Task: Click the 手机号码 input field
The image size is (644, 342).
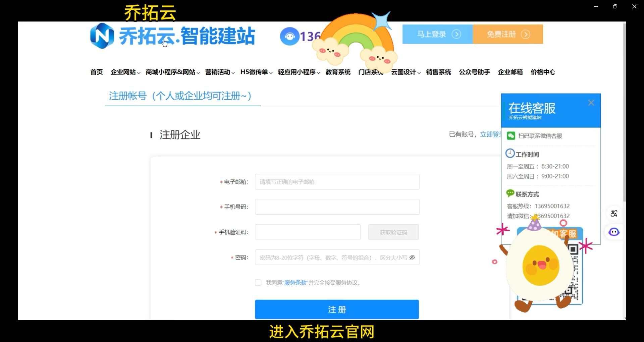Action: 337,207
